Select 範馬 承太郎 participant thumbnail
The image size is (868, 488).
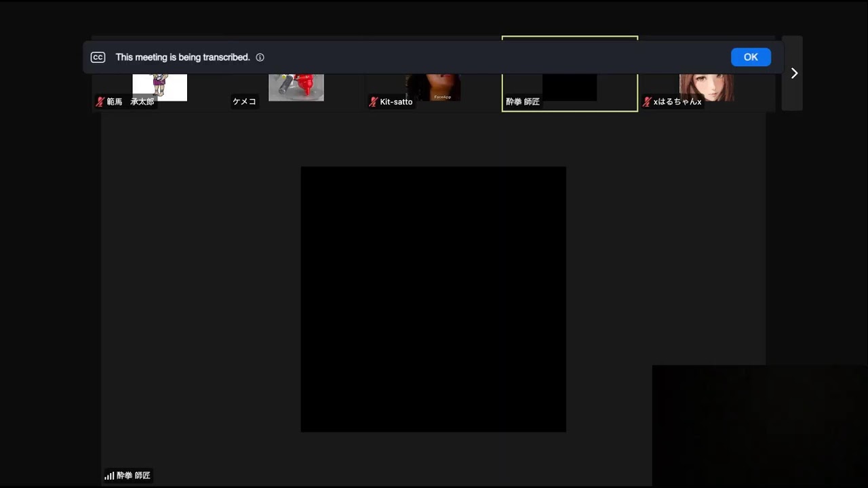[x=159, y=87]
